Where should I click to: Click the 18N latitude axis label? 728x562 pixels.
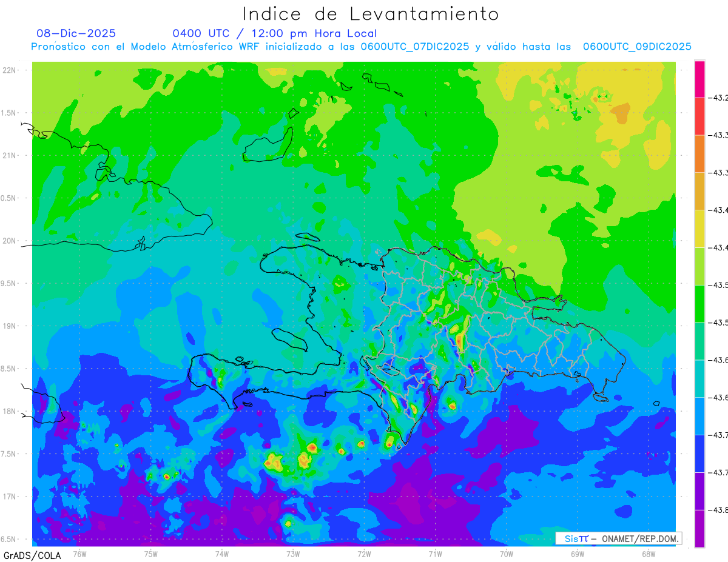9,411
